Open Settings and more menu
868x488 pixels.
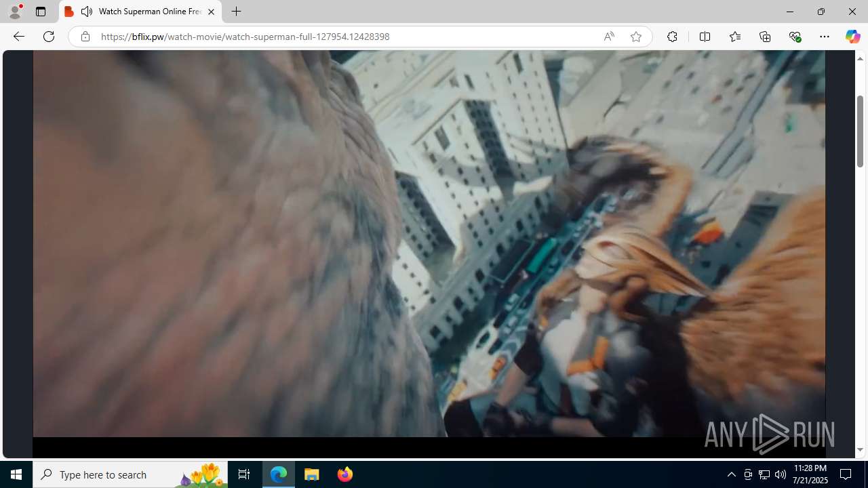pyautogui.click(x=825, y=37)
